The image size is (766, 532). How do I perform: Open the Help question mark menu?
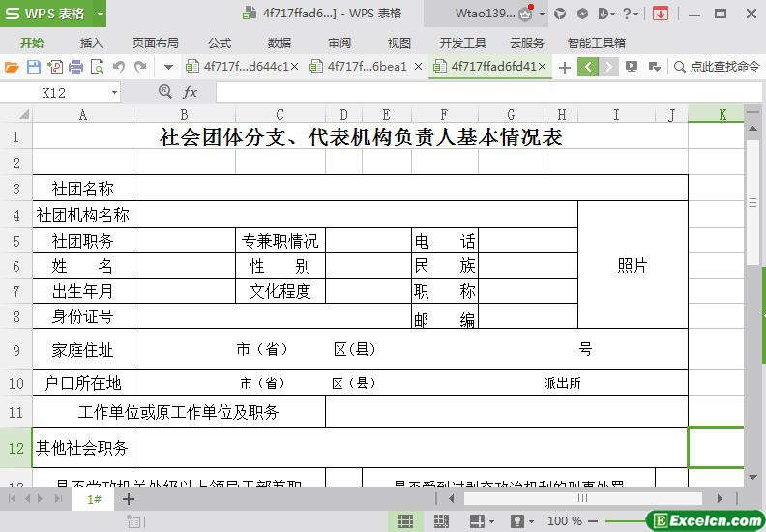coord(631,14)
